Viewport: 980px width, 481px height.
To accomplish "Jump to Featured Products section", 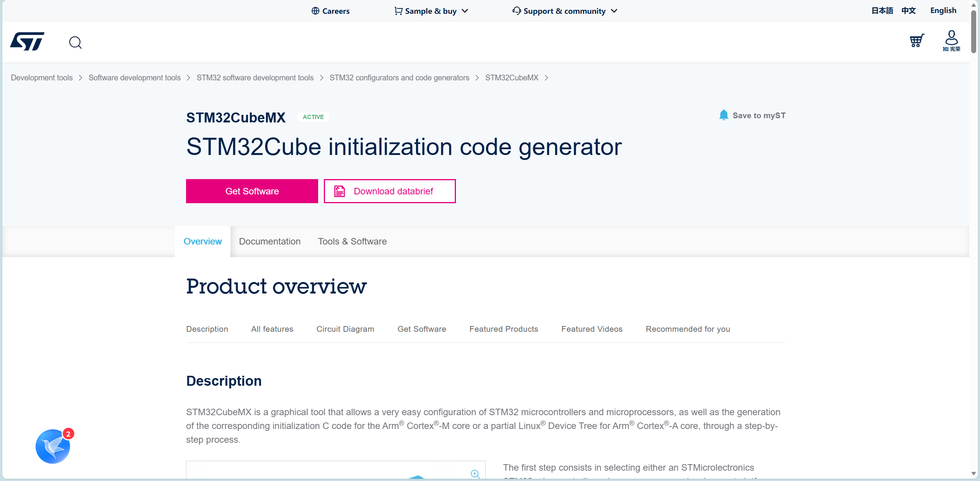I will 504,329.
